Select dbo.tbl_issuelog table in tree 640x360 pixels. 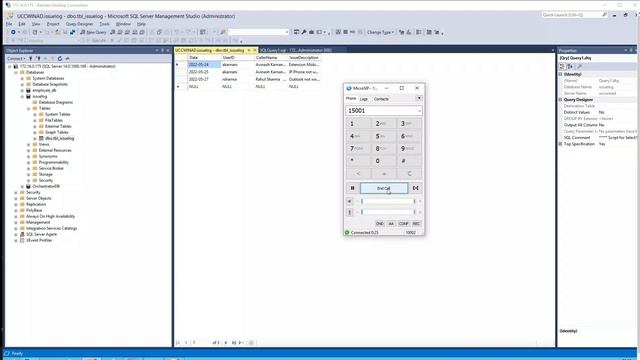coord(60,138)
